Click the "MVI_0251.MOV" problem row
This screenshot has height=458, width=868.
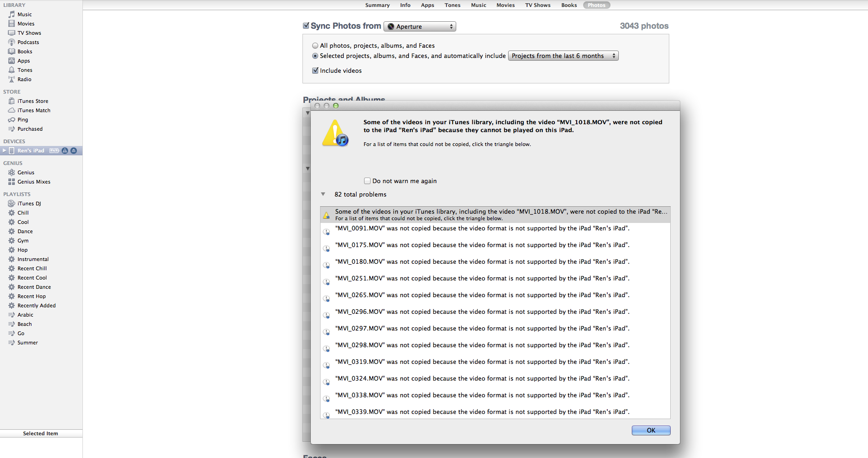tap(495, 281)
